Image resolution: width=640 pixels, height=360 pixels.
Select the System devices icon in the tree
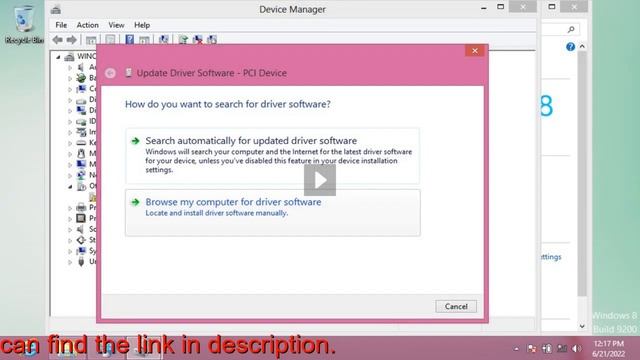click(x=81, y=251)
